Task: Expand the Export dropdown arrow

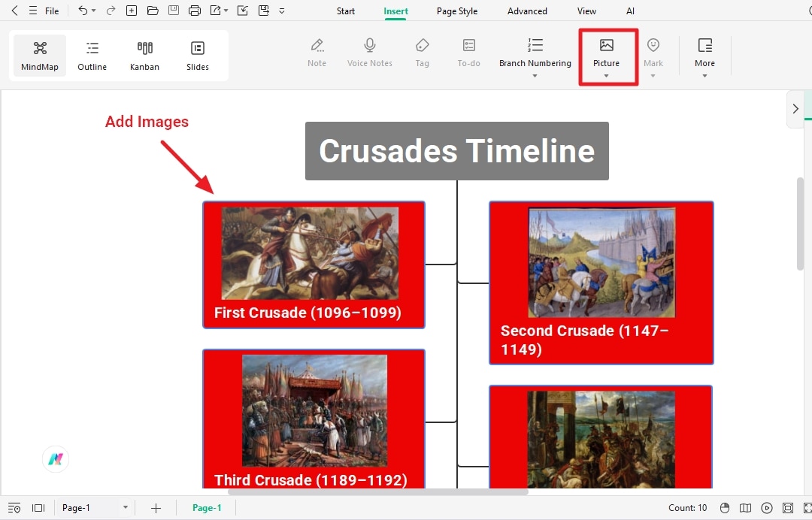Action: 226,11
